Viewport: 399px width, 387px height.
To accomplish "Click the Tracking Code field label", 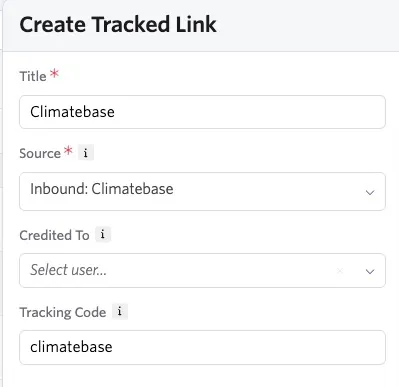I will click(63, 312).
